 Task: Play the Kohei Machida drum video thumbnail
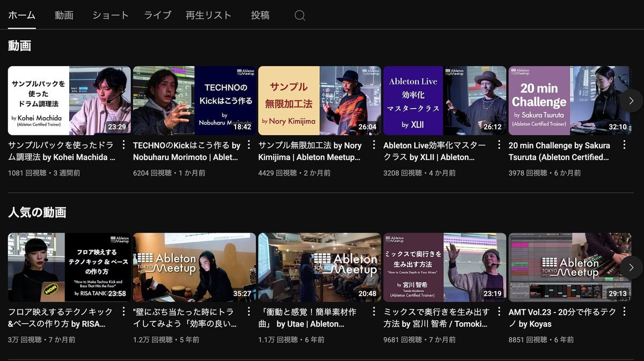click(69, 100)
